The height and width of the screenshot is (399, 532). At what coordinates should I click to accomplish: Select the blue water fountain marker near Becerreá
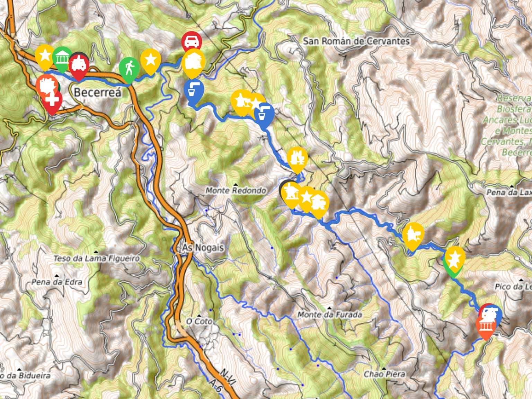point(194,91)
